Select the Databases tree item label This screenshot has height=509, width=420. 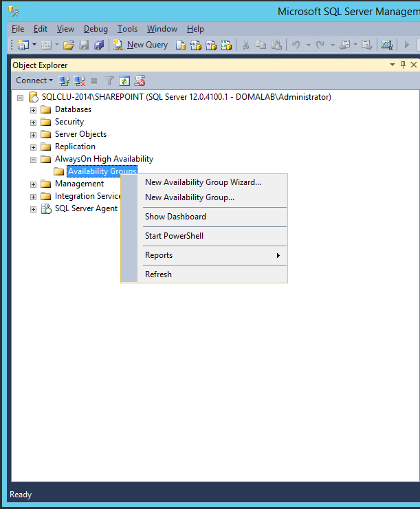[x=74, y=109]
